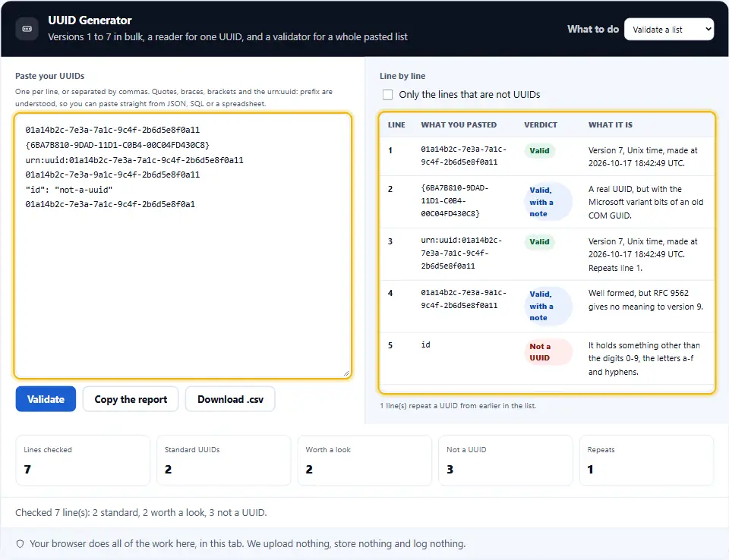Click 'Well formed, but RFC 9562' description
Viewport: 729px width, 560px height.
(645, 300)
